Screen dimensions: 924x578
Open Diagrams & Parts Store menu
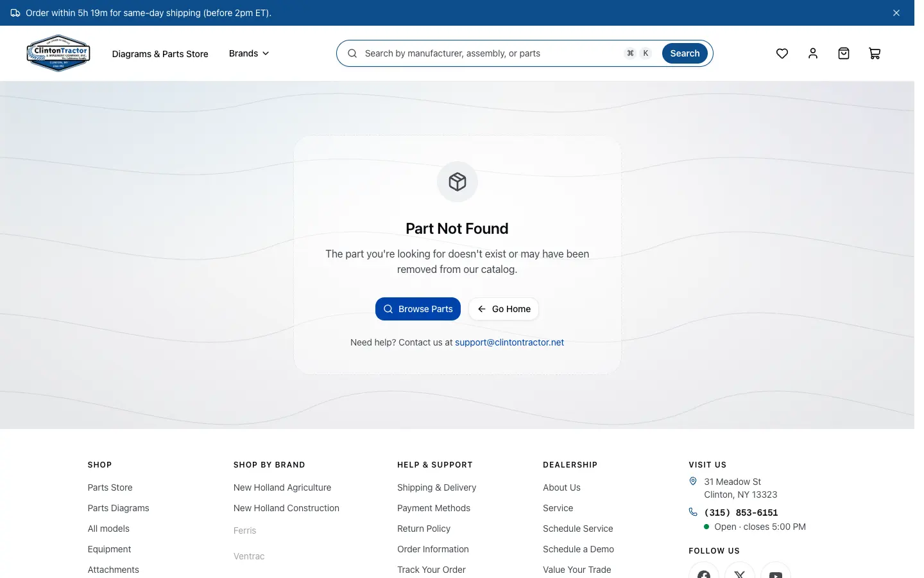(x=160, y=54)
